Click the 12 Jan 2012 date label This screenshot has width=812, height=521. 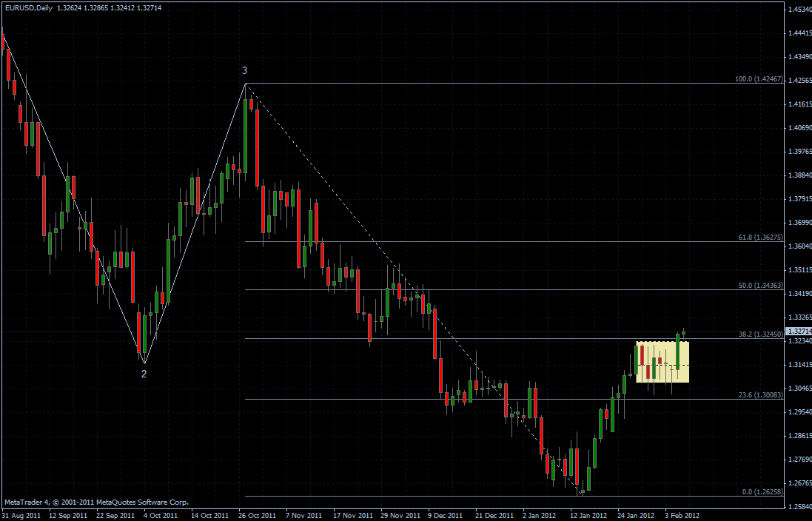coord(588,515)
